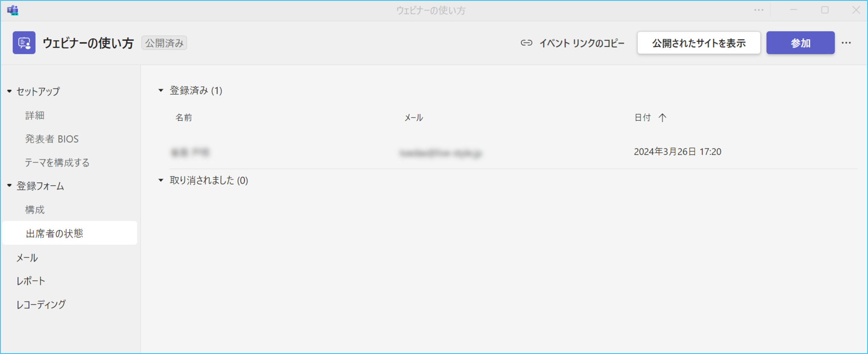
Task: Toggle sort order with the 日付 arrow
Action: pos(662,118)
